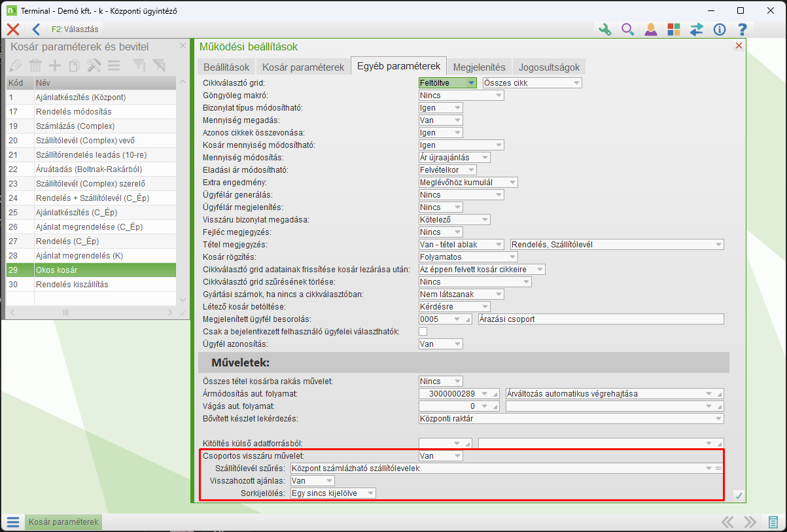Close the Kosár paraméterek és bevitel panel
Screen dimensions: 787x532
click(183, 46)
